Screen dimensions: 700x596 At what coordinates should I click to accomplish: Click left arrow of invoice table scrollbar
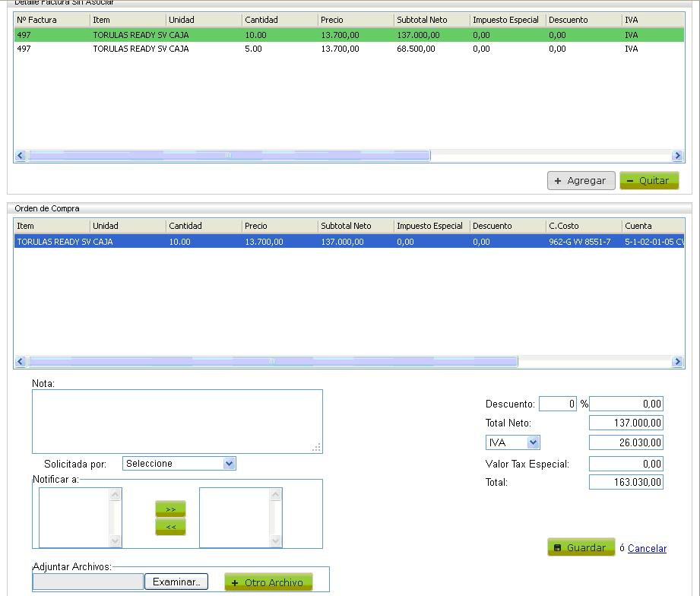tap(21, 155)
